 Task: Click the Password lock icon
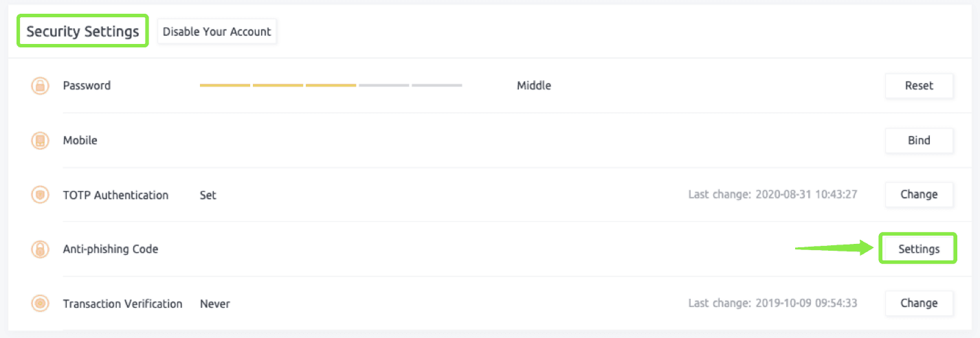tap(41, 86)
